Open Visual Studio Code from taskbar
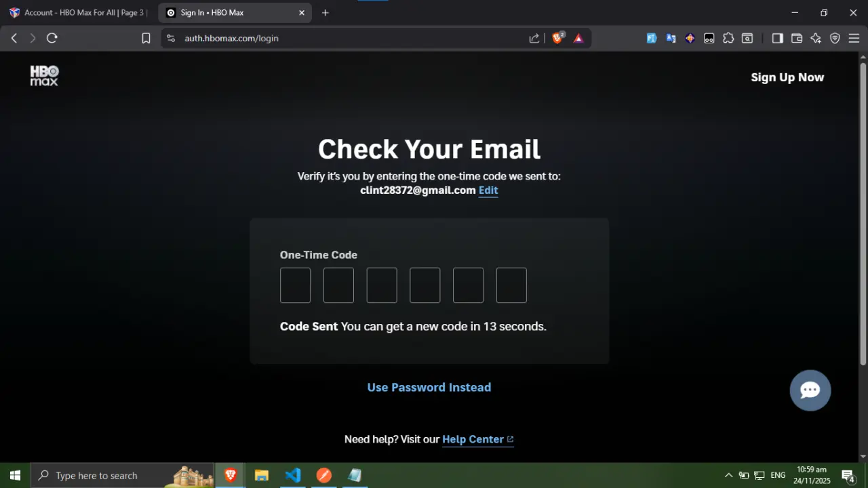The image size is (868, 488). point(293,475)
